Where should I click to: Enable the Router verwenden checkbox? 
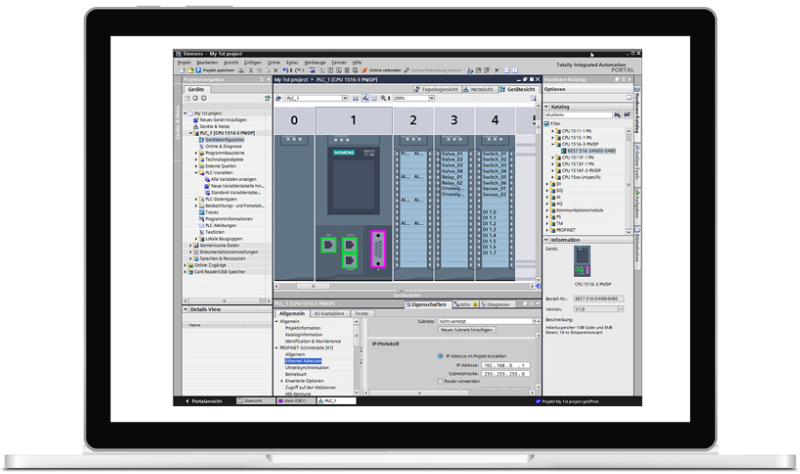coord(440,381)
